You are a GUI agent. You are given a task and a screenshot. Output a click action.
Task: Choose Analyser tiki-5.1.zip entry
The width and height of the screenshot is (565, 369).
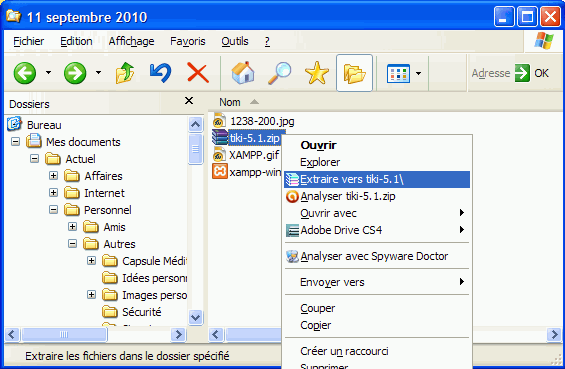pos(377,196)
